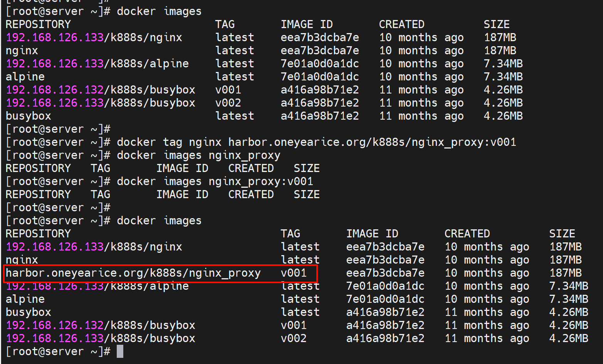This screenshot has height=364, width=603.
Task: Click the red-boxed harbor.oneyearice.org/k888s/nginx_proxy repository name
Action: 133,273
